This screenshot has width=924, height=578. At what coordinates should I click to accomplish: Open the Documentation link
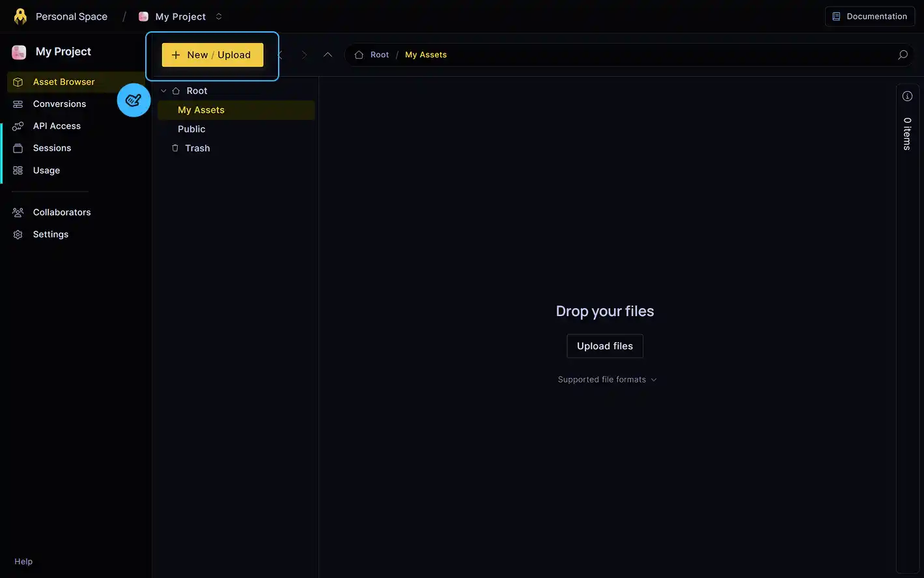pos(869,16)
